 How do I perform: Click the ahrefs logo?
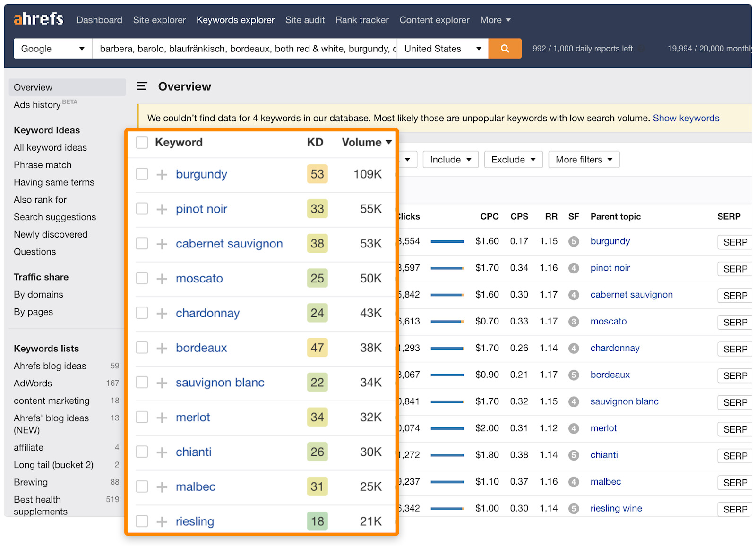click(x=38, y=19)
